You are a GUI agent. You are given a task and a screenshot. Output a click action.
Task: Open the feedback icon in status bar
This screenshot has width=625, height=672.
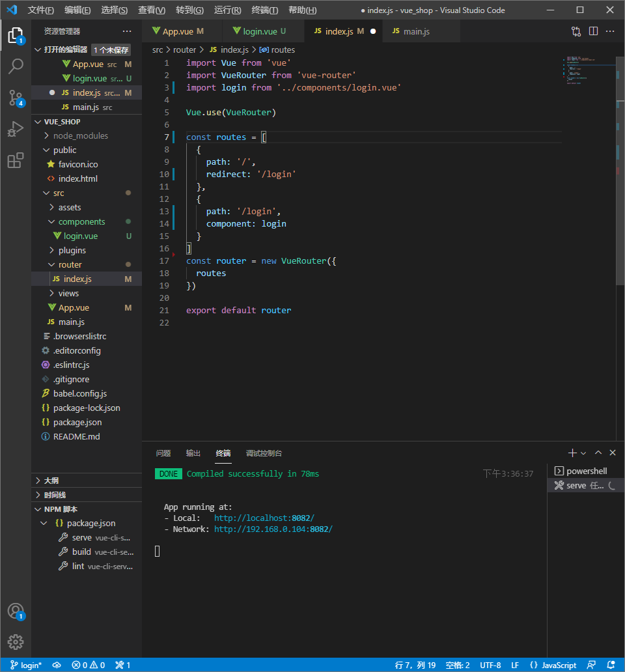(x=592, y=665)
